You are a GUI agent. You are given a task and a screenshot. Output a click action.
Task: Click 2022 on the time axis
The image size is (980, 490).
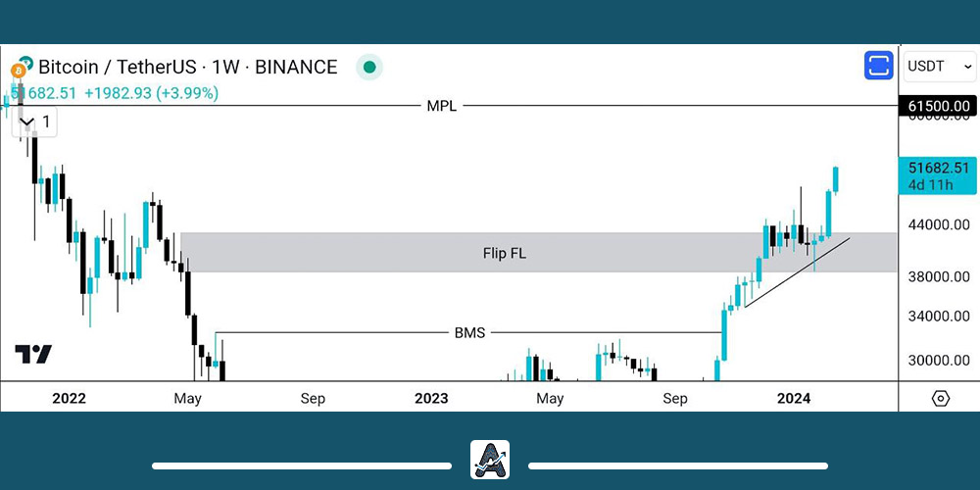tap(69, 398)
